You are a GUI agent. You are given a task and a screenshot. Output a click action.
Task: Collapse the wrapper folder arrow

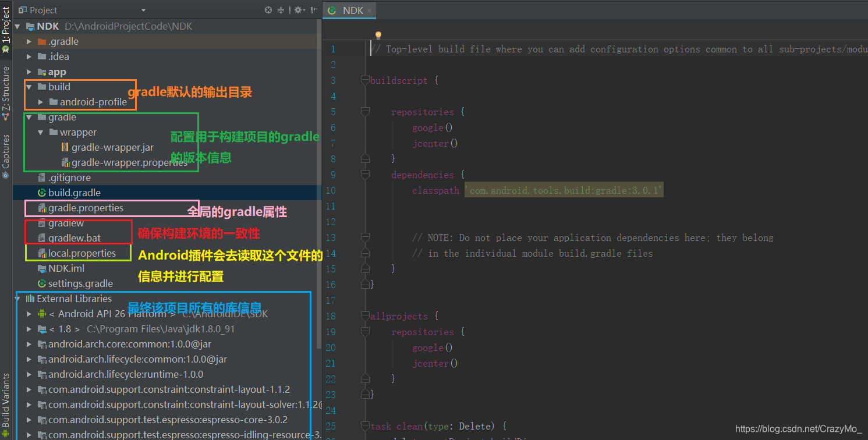41,132
